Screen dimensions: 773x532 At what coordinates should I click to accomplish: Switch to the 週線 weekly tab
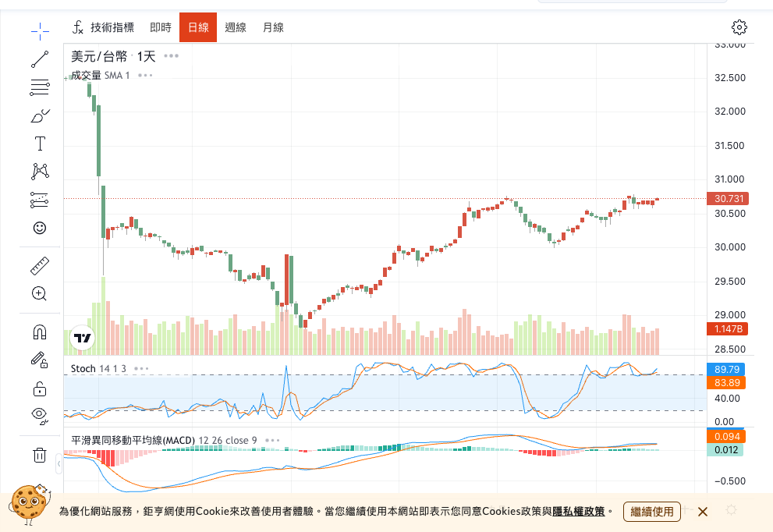click(236, 27)
